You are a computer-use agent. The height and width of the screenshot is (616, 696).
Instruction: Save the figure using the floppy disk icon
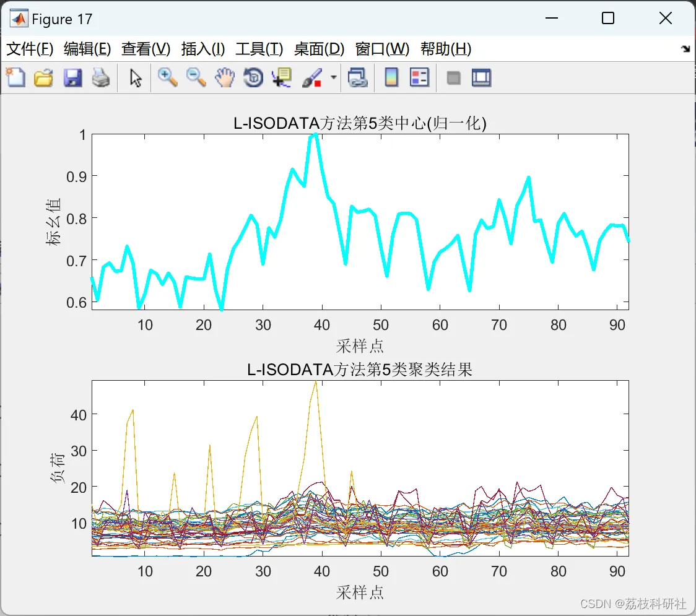[x=72, y=77]
